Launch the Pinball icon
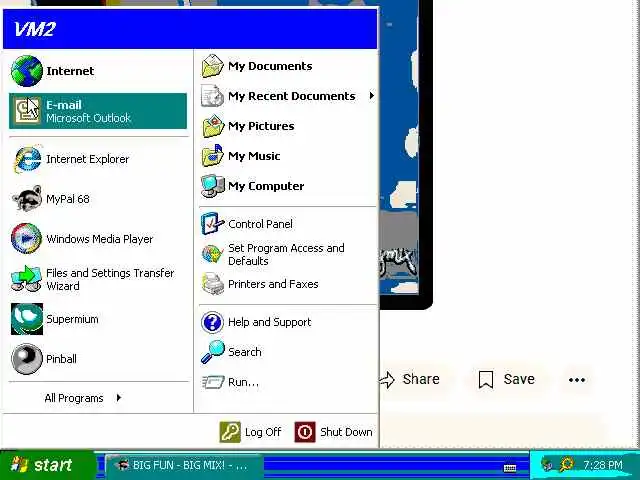Viewport: 640px width, 480px height. point(27,359)
